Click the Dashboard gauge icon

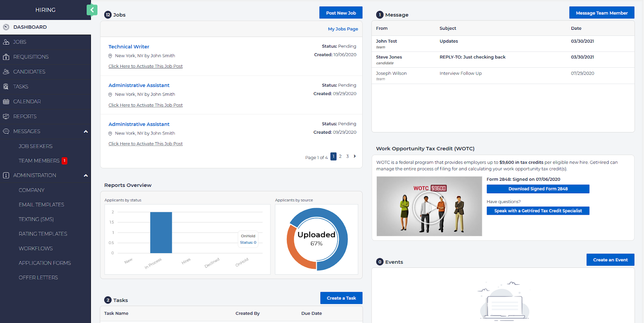pyautogui.click(x=6, y=27)
